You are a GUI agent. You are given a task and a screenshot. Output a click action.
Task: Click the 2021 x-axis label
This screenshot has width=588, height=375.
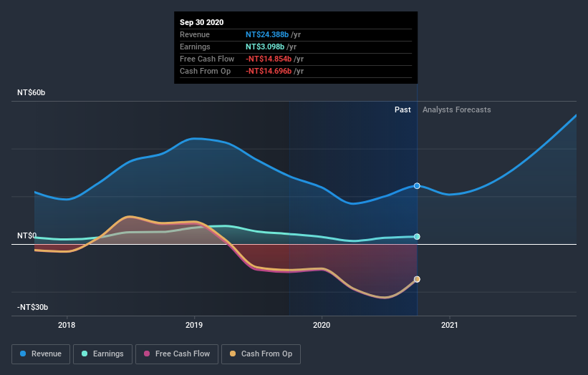point(450,325)
